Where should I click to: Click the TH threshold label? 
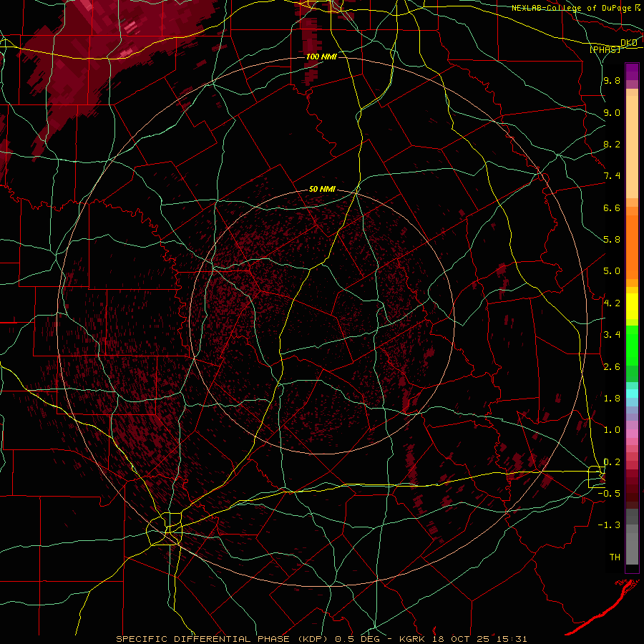615,557
